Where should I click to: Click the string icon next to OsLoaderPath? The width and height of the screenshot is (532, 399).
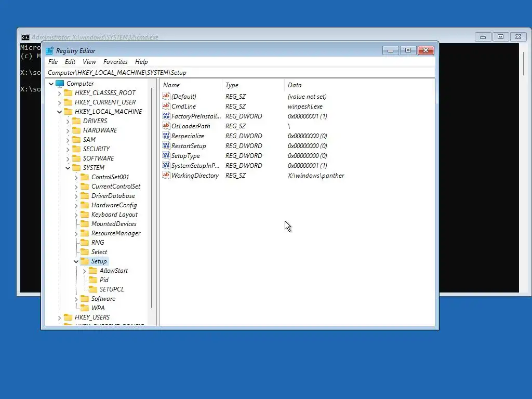166,126
